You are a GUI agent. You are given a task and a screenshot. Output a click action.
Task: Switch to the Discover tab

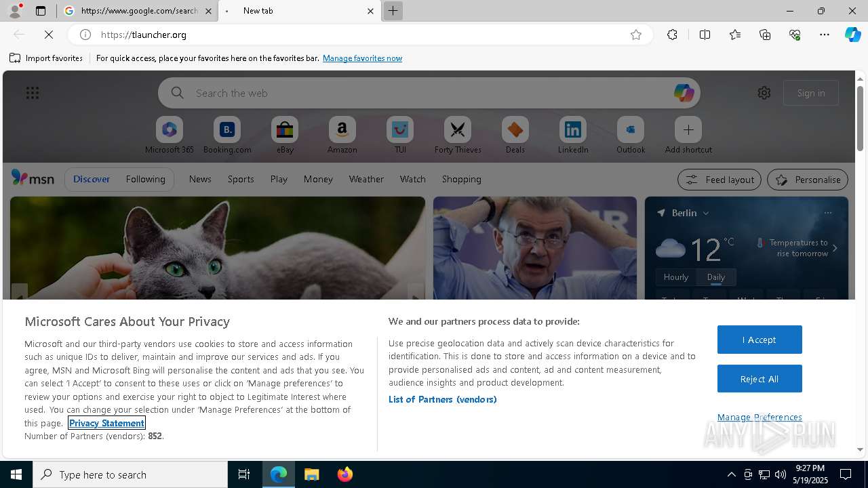pyautogui.click(x=92, y=179)
